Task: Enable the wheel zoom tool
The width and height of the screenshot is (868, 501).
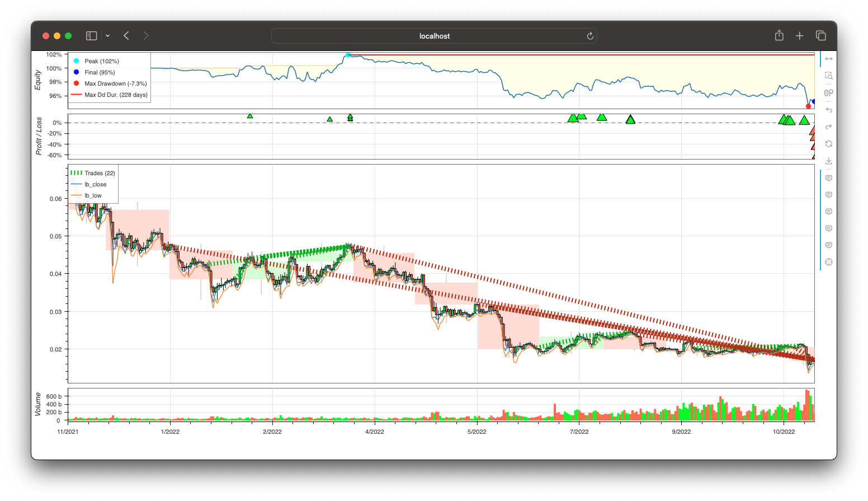Action: 829,93
